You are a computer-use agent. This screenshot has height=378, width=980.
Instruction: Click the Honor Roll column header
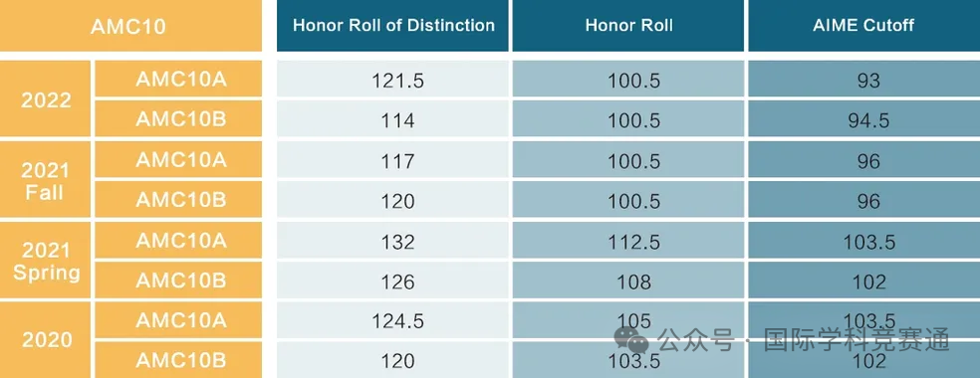coord(628,26)
